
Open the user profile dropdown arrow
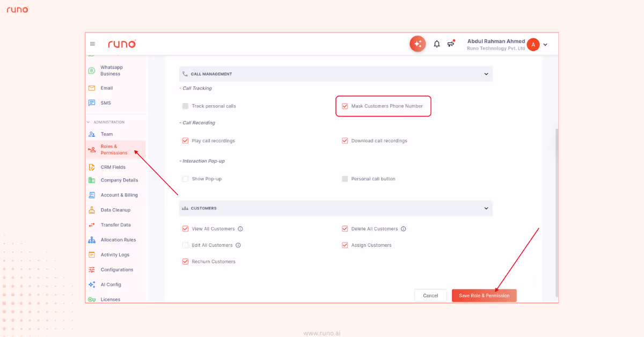tap(545, 45)
